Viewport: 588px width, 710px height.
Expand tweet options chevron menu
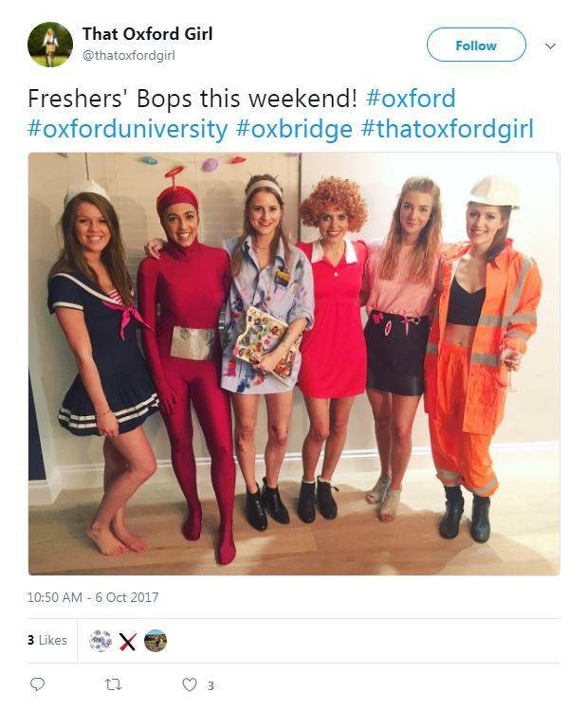point(550,46)
